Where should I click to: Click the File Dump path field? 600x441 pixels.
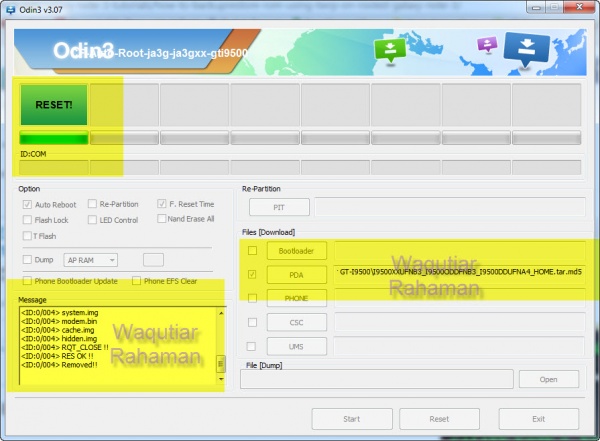point(377,379)
